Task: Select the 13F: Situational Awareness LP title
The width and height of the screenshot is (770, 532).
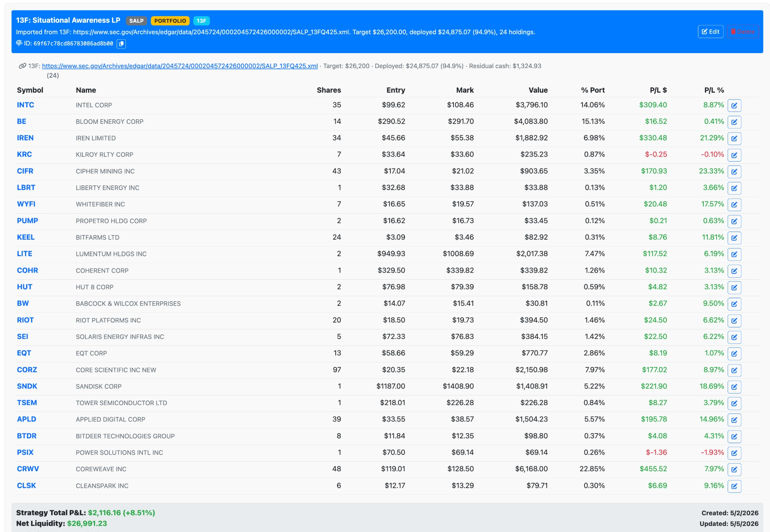Action: [x=68, y=20]
